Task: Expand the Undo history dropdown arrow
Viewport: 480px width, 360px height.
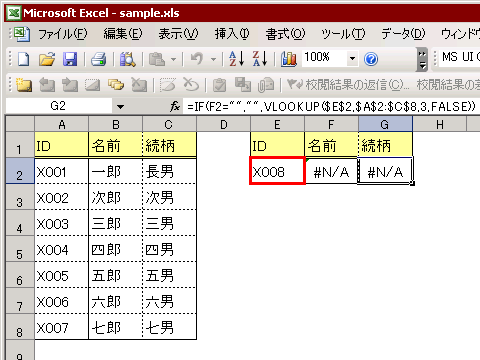Action: click(213, 60)
